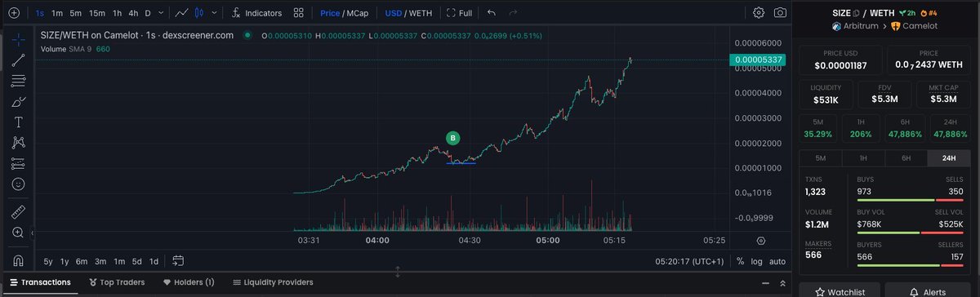The height and width of the screenshot is (297, 980).
Task: Click the time axis settings gear
Action: (x=761, y=241)
